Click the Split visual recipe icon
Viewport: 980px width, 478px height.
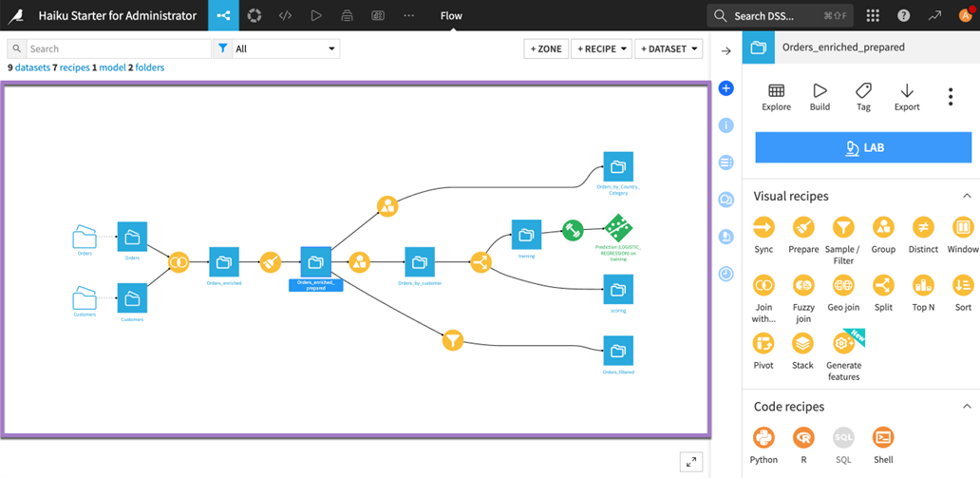pyautogui.click(x=883, y=285)
